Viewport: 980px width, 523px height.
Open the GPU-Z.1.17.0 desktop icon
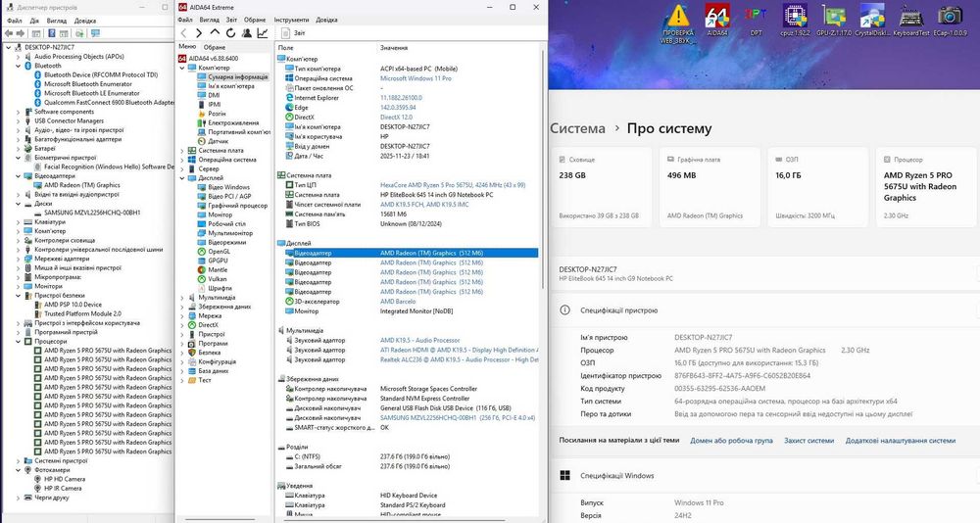[x=834, y=20]
